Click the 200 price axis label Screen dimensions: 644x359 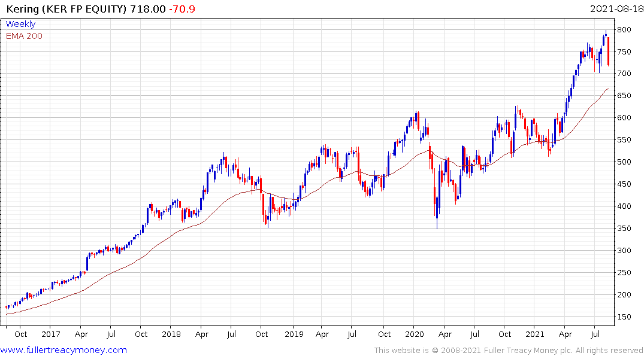pos(624,295)
